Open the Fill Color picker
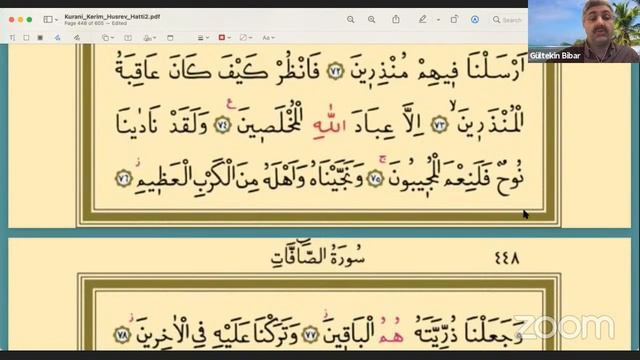Viewport: 640px width, 360px height. (246, 38)
